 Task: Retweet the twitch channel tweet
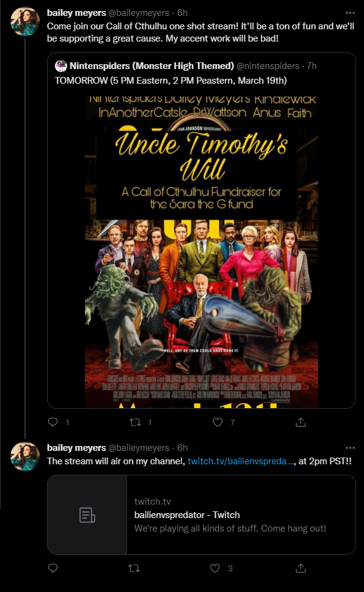134,568
